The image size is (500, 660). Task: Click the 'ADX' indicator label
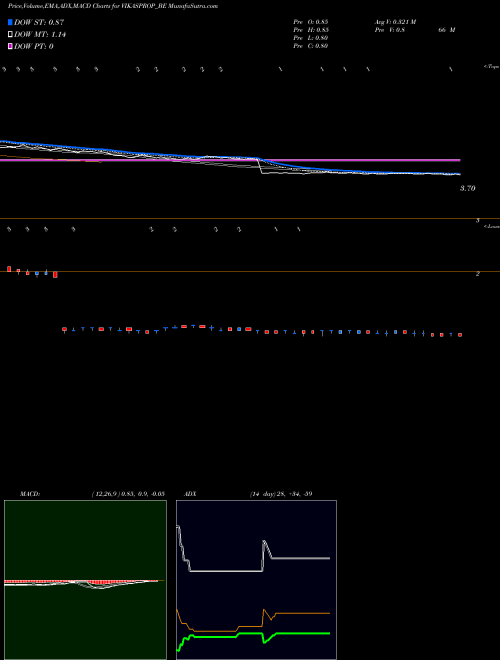point(190,494)
